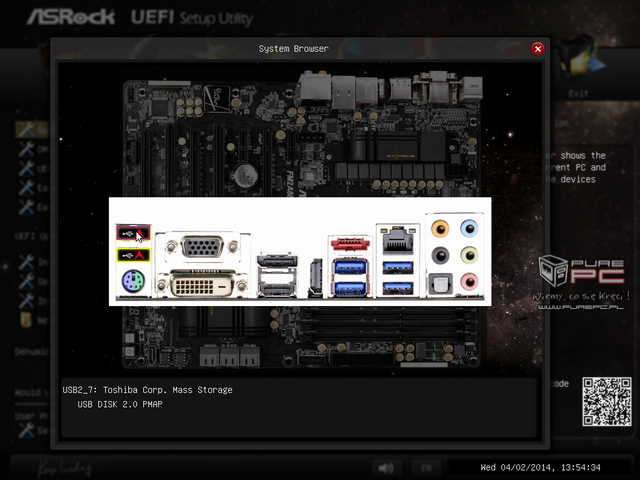Select the vertical HDMI port
Screen dimensions: 640x480
(x=316, y=277)
